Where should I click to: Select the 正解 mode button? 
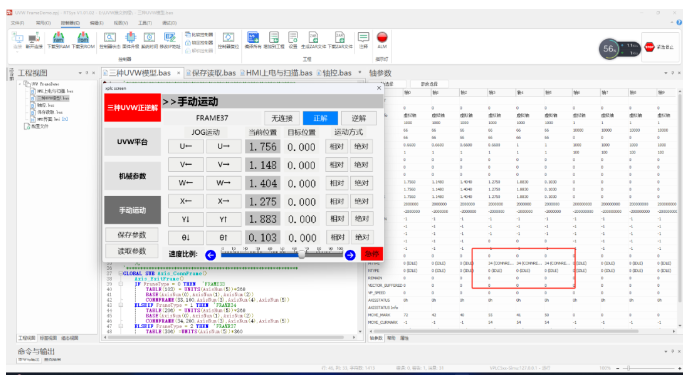click(x=320, y=118)
